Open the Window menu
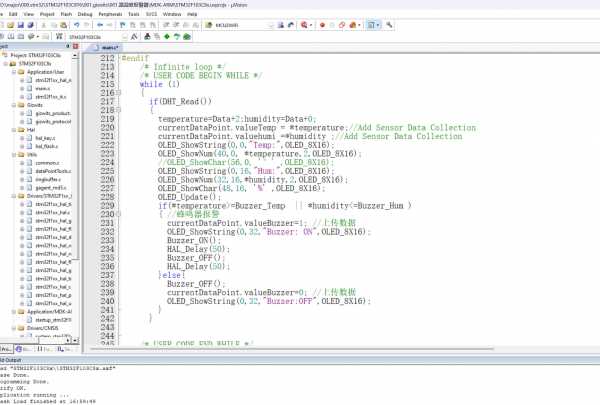 172,14
